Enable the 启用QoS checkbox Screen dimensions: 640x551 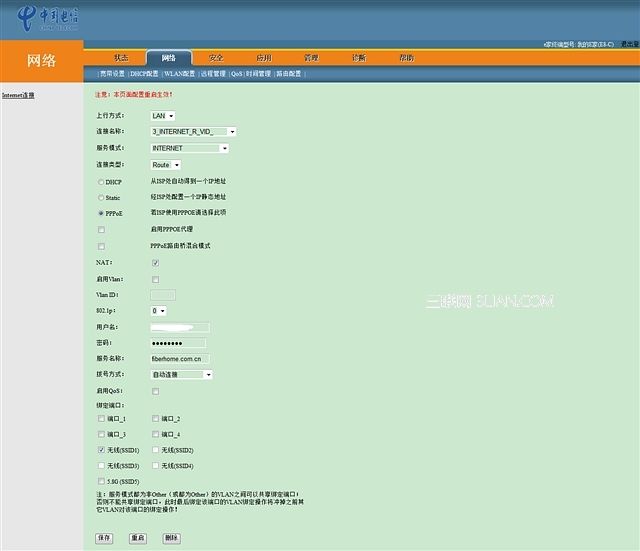point(156,391)
